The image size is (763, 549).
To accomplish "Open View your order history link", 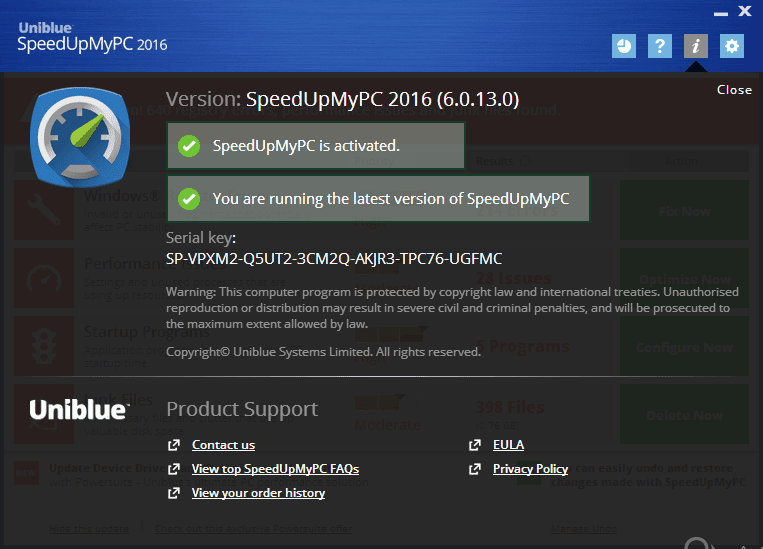I will tap(258, 493).
